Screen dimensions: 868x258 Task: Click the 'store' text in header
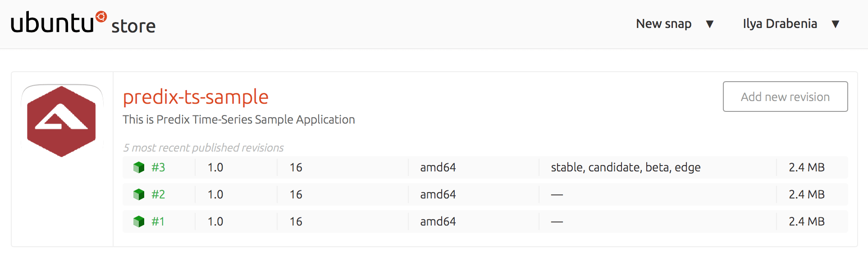133,26
